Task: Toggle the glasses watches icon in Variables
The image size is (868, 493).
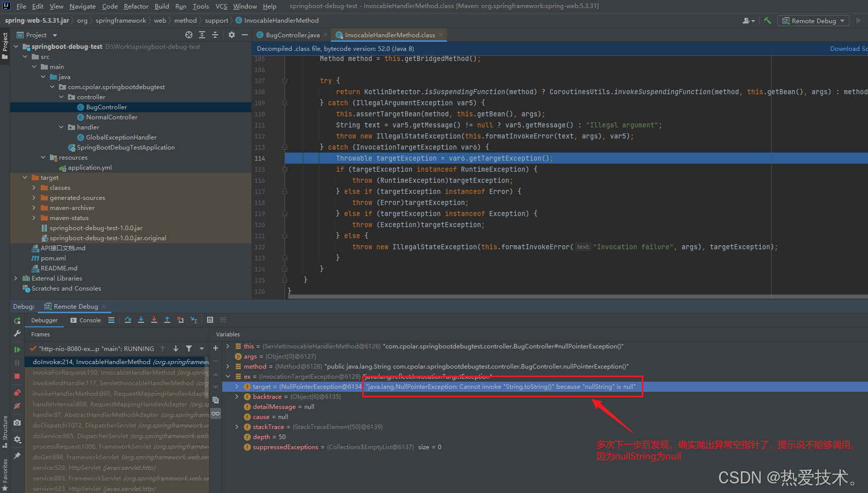Action: (216, 413)
